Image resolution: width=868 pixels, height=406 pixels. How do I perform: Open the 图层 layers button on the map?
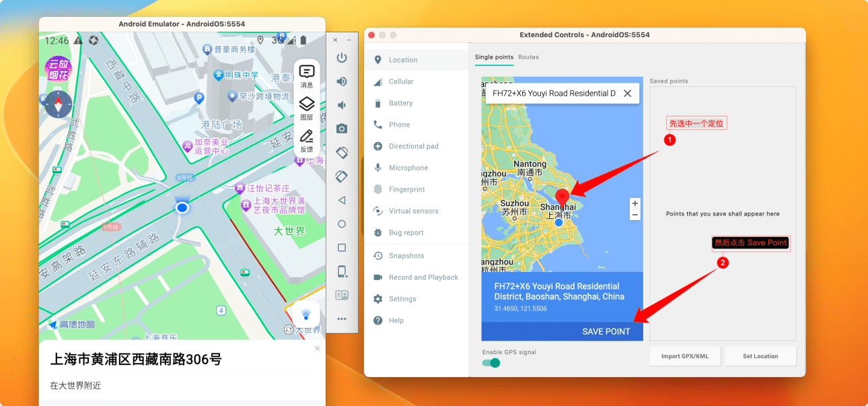[307, 108]
